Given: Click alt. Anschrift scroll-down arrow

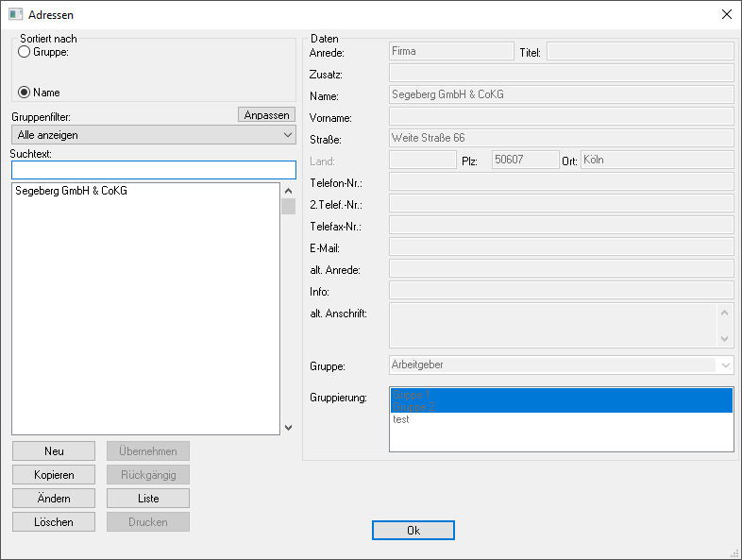Looking at the screenshot, I should (724, 338).
